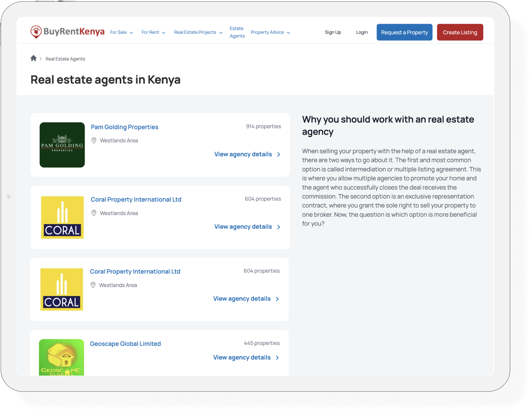Screen dimensions: 532x413
Task: Expand the Property Advice menu
Action: (x=271, y=32)
